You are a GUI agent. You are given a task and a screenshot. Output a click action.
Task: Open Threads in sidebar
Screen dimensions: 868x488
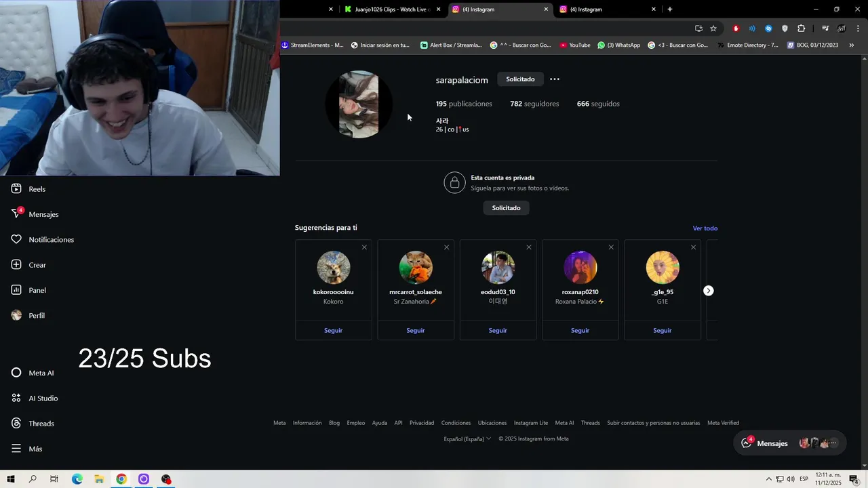click(33, 424)
